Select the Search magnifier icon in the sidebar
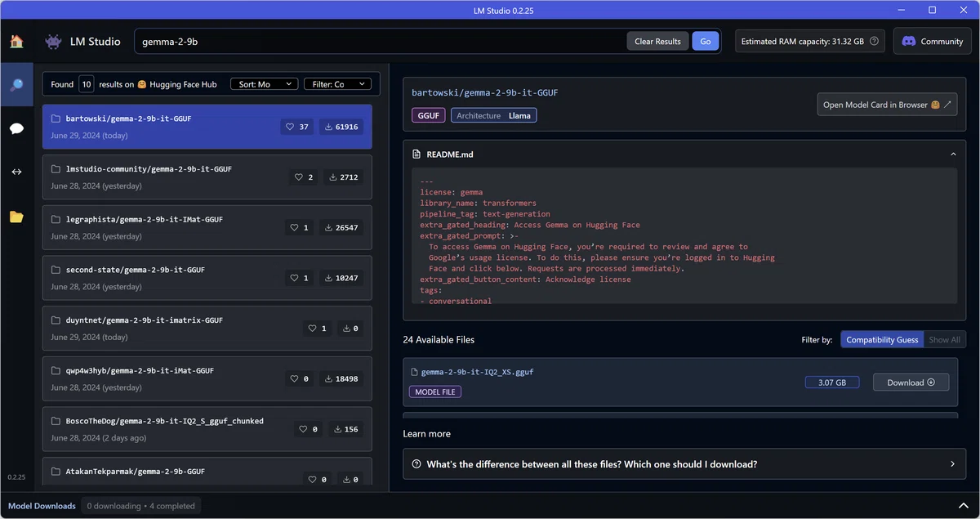 point(16,84)
